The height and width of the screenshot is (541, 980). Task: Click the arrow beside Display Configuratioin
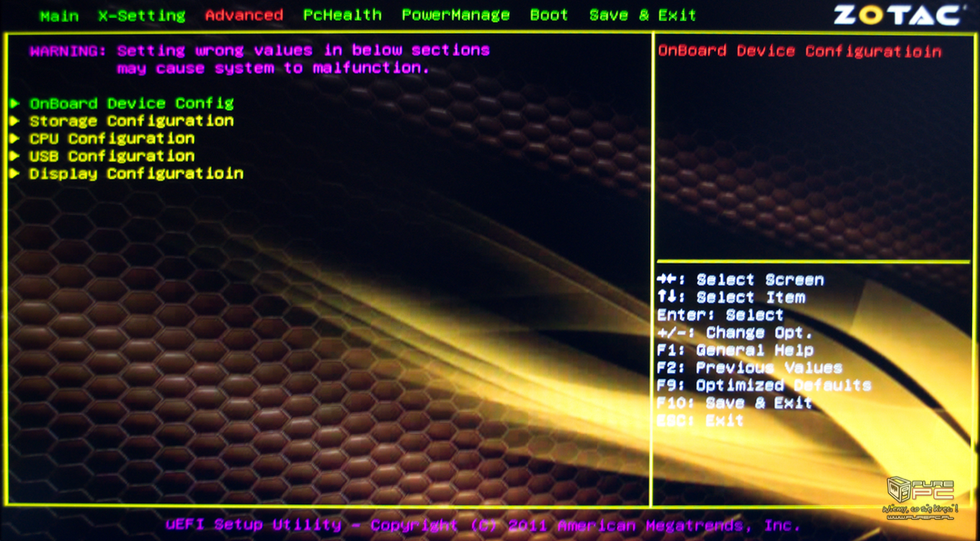15,174
